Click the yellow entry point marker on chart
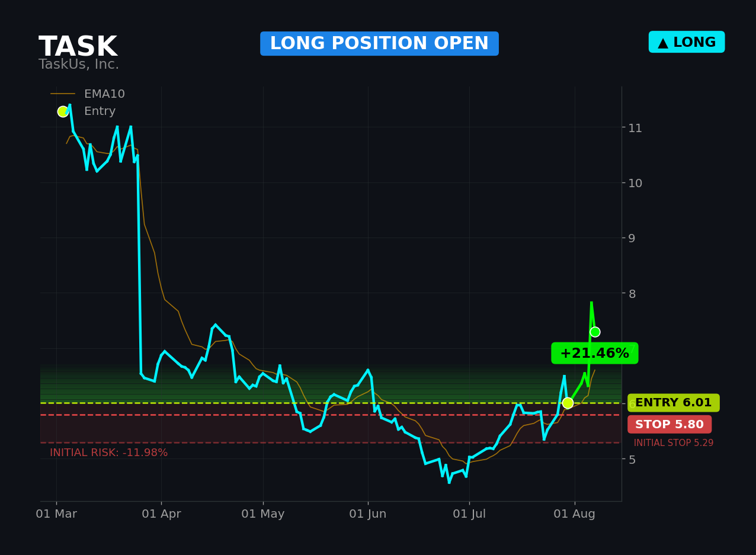 (x=568, y=403)
